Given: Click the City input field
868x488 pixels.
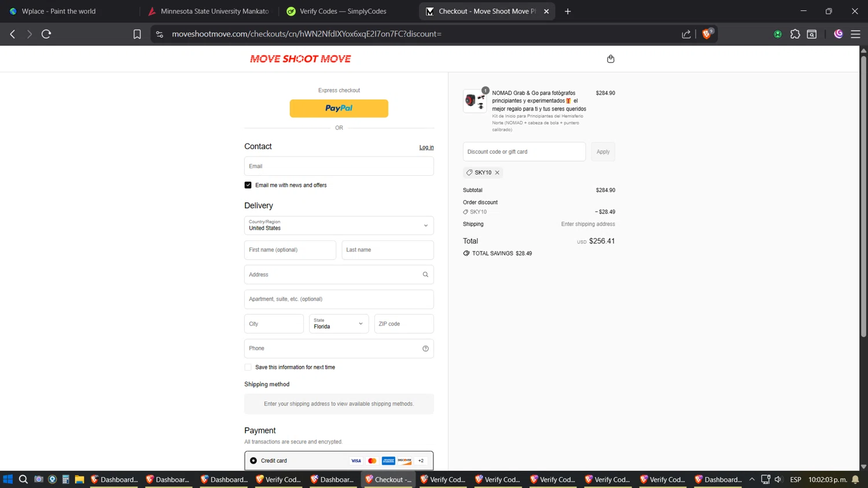Looking at the screenshot, I should click(x=274, y=324).
